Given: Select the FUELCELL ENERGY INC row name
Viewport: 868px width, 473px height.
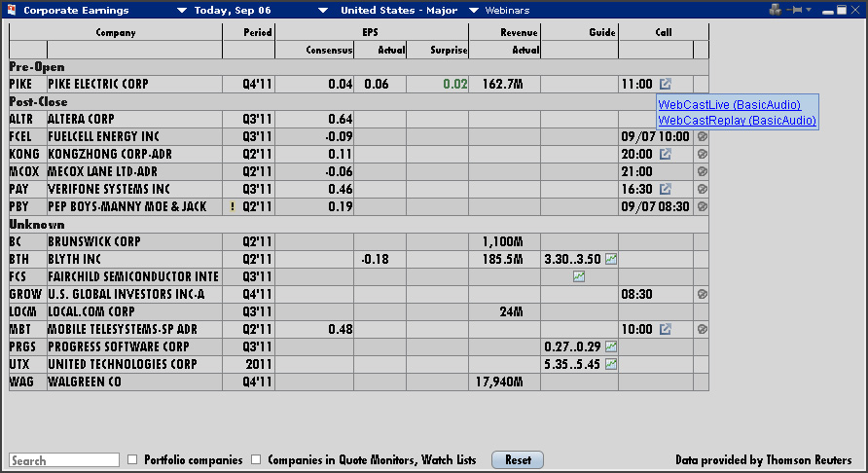Looking at the screenshot, I should click(103, 137).
